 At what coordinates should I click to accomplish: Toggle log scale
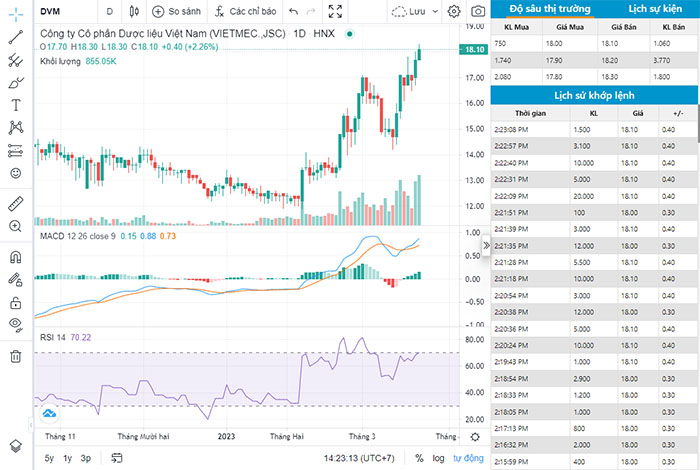point(438,458)
